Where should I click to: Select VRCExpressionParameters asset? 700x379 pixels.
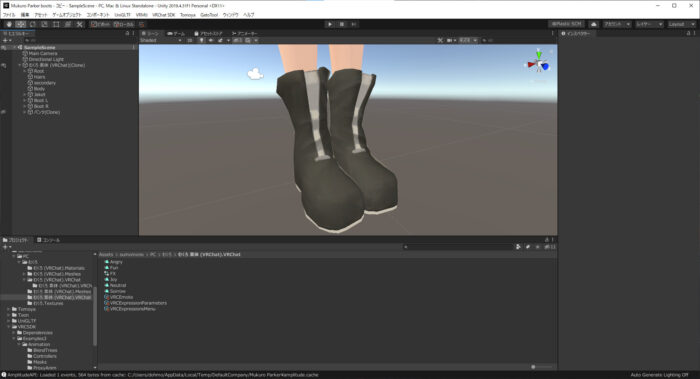pos(136,303)
